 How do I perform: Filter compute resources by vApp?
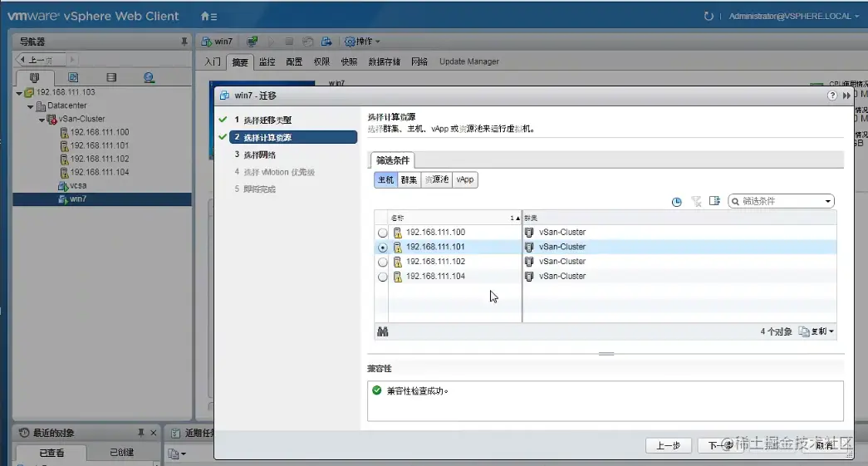pyautogui.click(x=465, y=179)
